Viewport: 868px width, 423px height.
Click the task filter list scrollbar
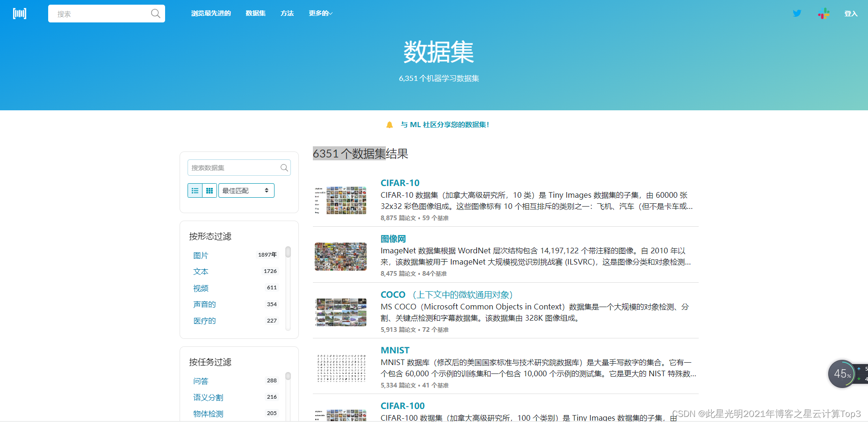pos(288,376)
